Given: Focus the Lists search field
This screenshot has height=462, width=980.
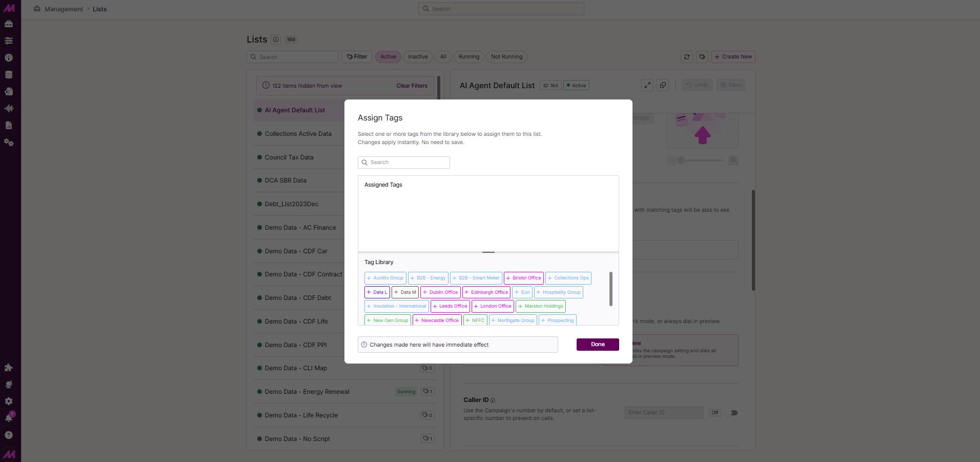Looking at the screenshot, I should (293, 57).
